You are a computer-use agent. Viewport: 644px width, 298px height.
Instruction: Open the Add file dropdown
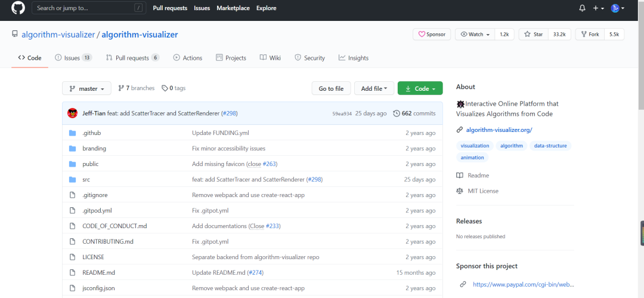[x=374, y=88]
